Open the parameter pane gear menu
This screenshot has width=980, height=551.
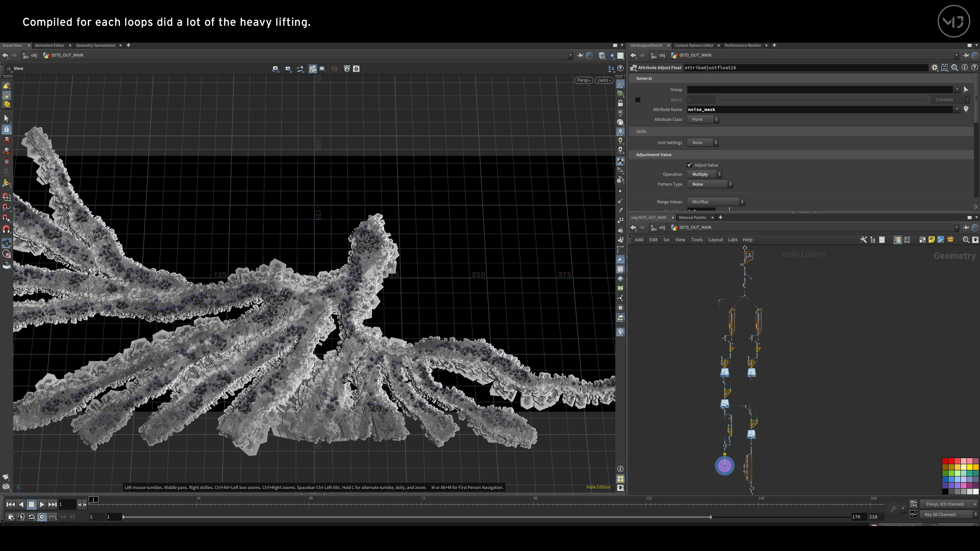(x=934, y=68)
